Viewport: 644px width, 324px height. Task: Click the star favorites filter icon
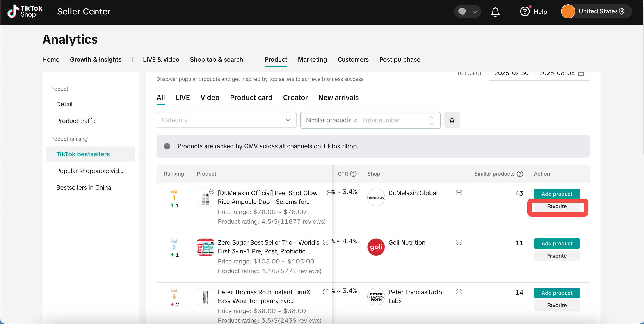click(452, 120)
